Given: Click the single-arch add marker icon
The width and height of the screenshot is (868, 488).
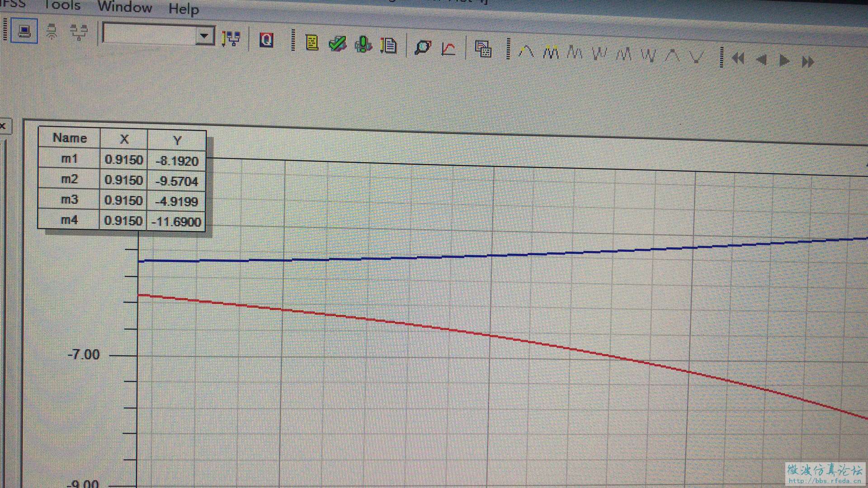Looking at the screenshot, I should click(526, 52).
